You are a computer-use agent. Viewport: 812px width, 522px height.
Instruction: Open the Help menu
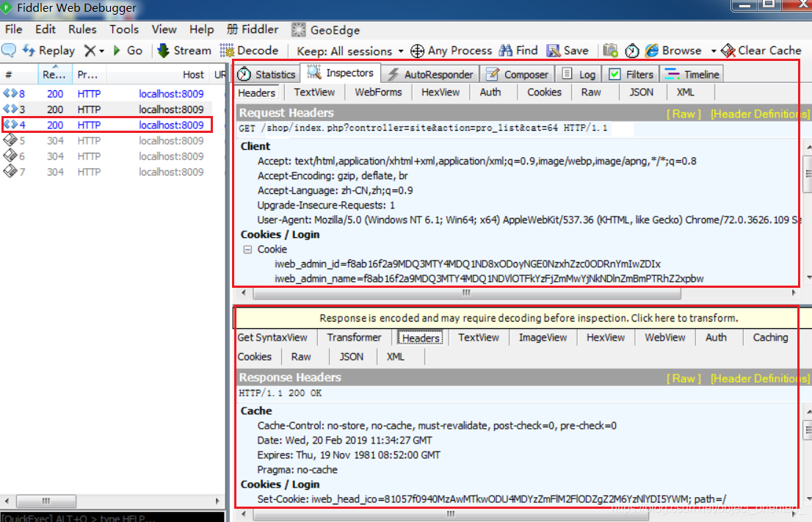(x=201, y=29)
